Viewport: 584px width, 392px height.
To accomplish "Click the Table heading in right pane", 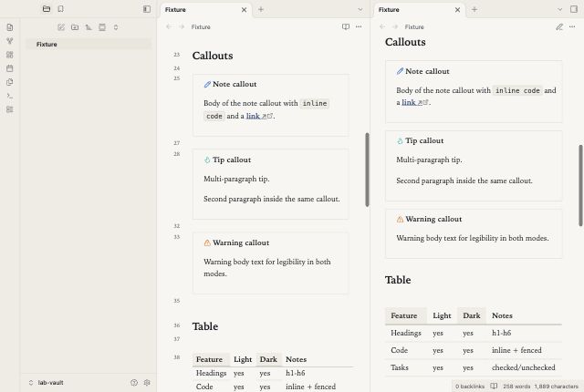I will (398, 280).
